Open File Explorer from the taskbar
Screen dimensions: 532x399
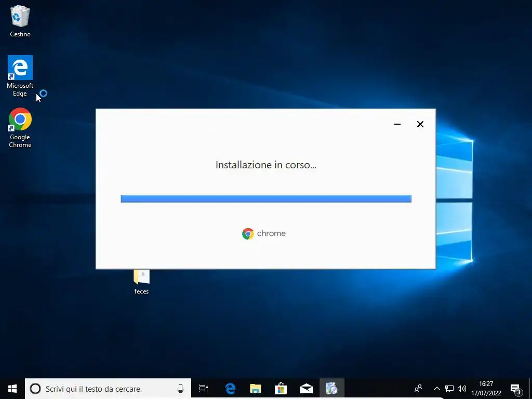256,389
